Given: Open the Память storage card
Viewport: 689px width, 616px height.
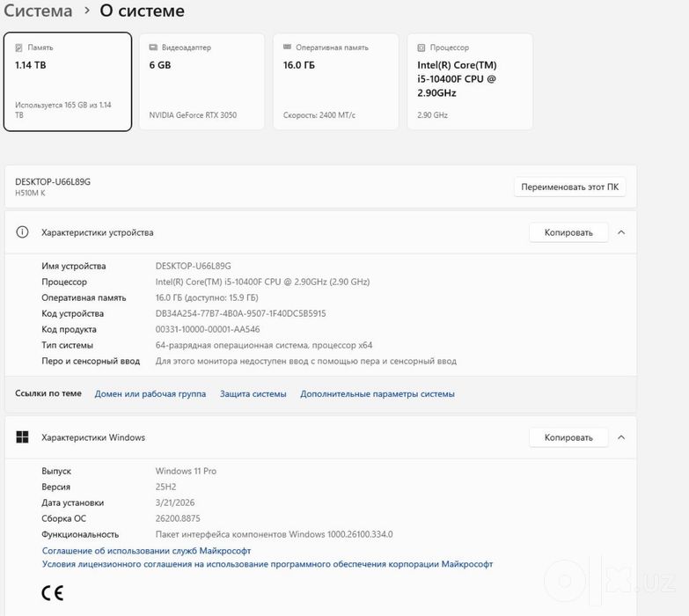Looking at the screenshot, I should click(x=68, y=82).
